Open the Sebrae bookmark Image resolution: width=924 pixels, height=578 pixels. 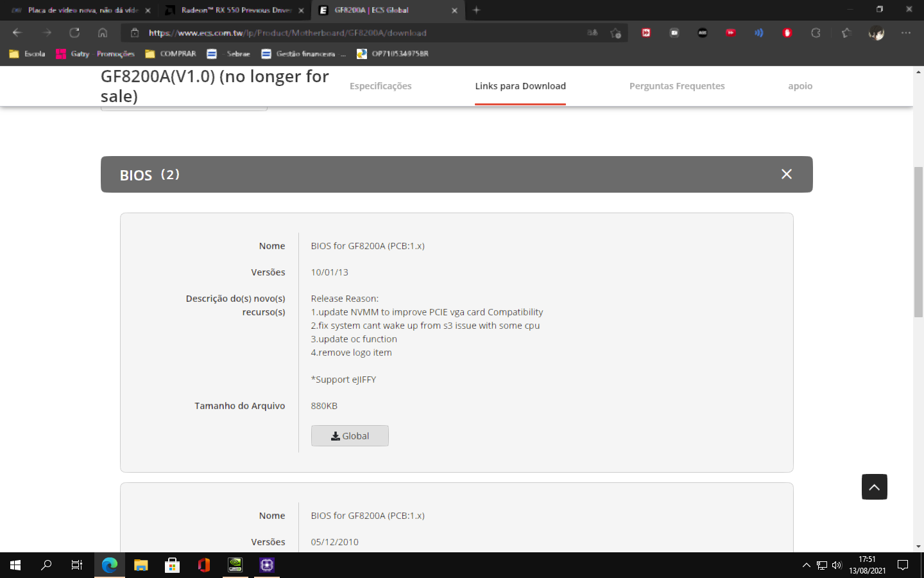[x=229, y=54]
